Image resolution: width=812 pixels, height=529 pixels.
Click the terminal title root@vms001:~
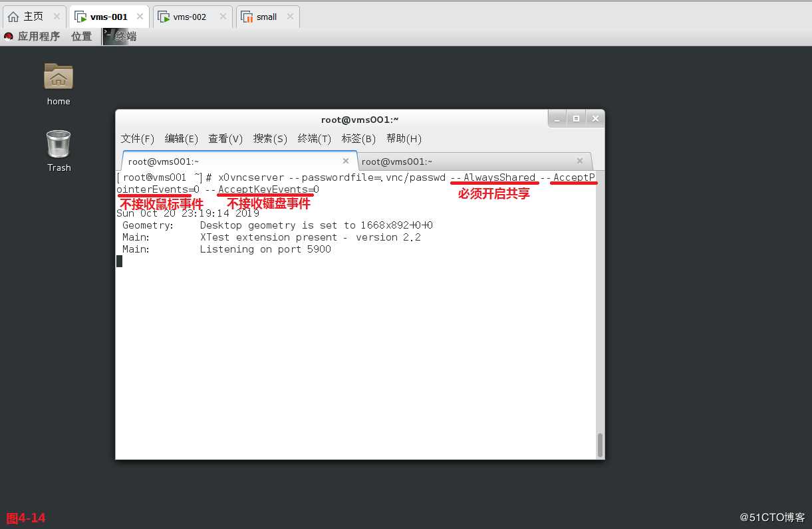coord(360,120)
